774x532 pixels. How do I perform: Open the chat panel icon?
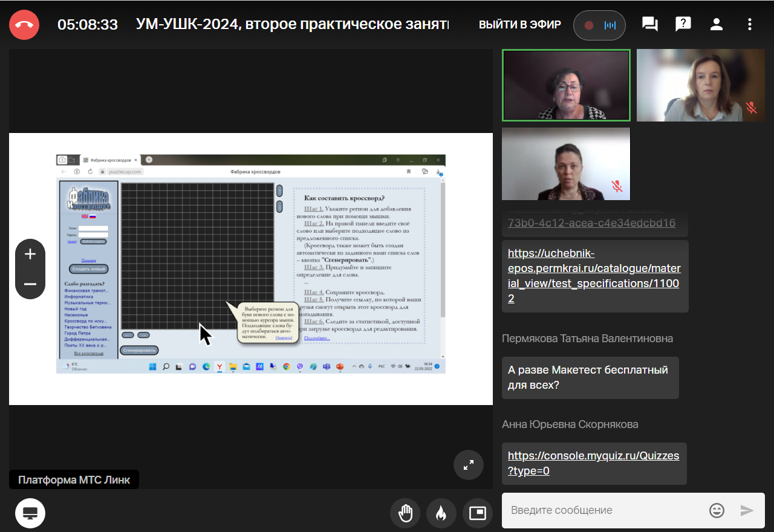650,25
